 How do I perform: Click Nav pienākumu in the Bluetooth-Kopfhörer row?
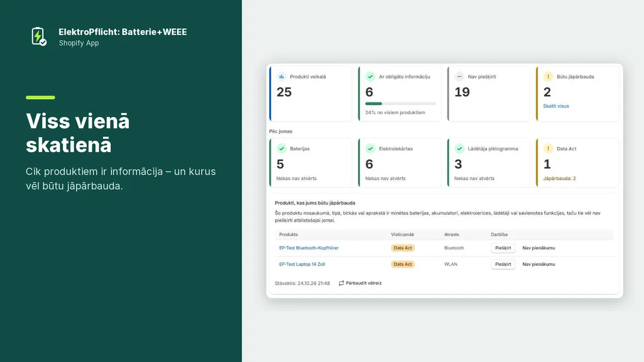pyautogui.click(x=539, y=248)
